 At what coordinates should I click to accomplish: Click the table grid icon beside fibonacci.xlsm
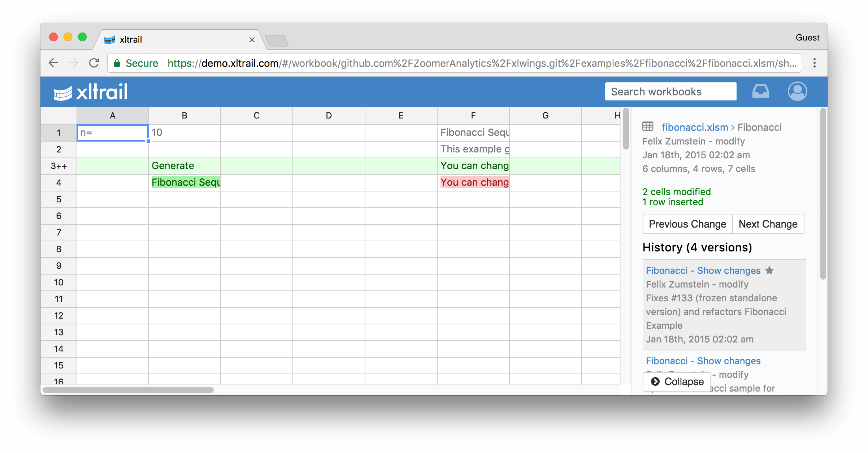point(648,126)
